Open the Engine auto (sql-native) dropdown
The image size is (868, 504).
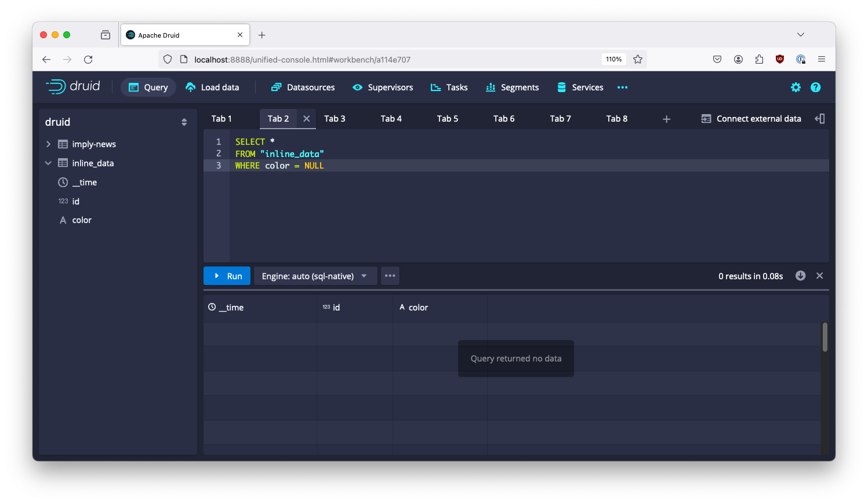(314, 276)
